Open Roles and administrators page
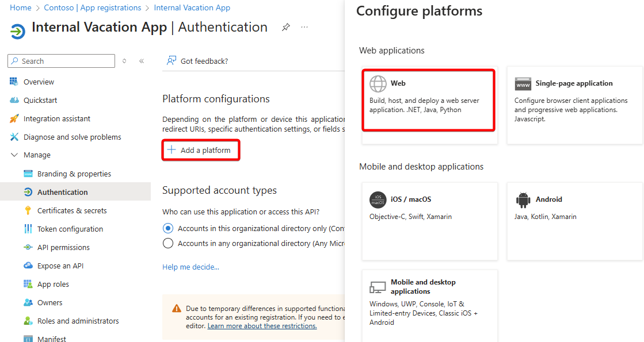This screenshot has width=644, height=342. pyautogui.click(x=78, y=321)
